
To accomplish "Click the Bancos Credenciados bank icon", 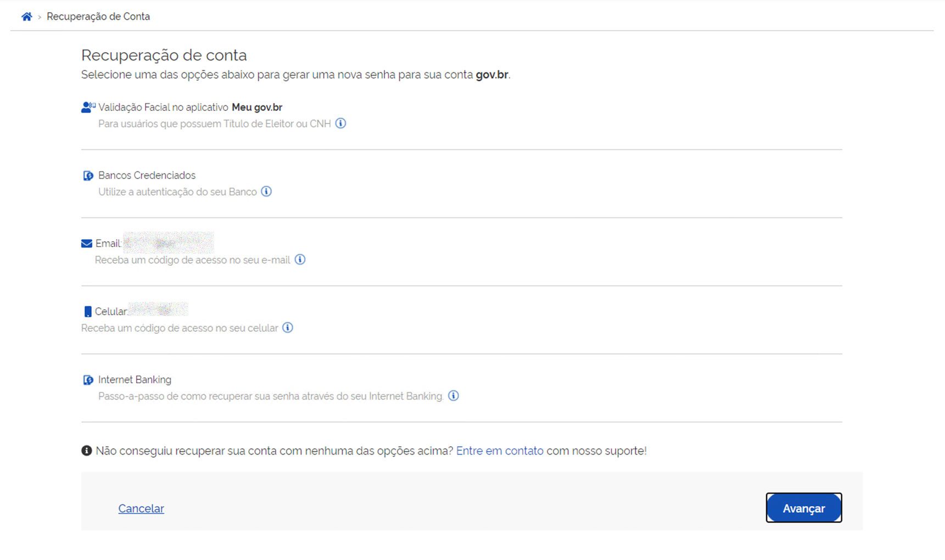I will [x=88, y=175].
